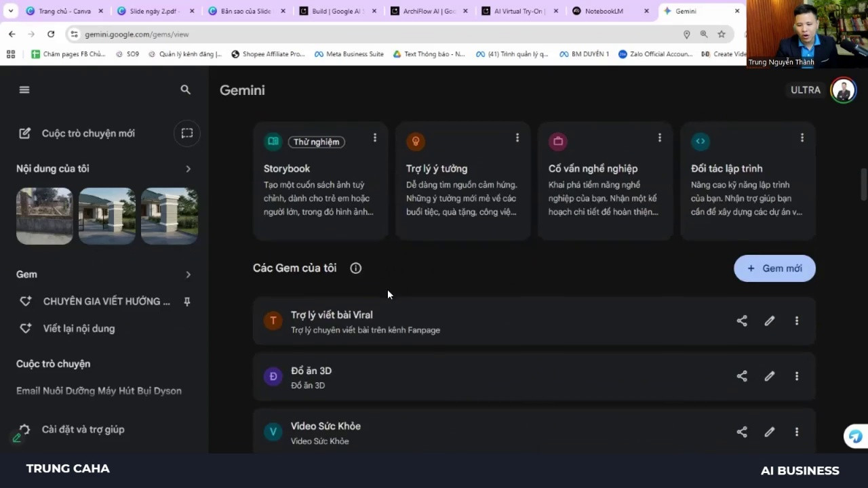The height and width of the screenshot is (488, 868).
Task: Expand the Gem section in the sidebar
Action: 188,274
